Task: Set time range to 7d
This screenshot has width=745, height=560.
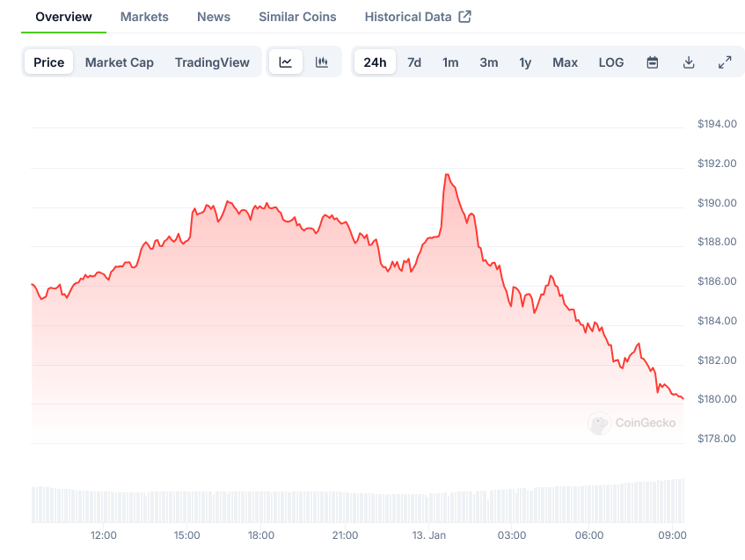Action: click(x=414, y=62)
